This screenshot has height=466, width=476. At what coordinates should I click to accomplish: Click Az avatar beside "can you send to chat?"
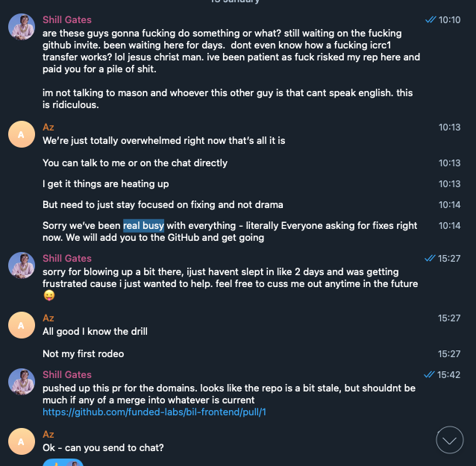pyautogui.click(x=21, y=441)
